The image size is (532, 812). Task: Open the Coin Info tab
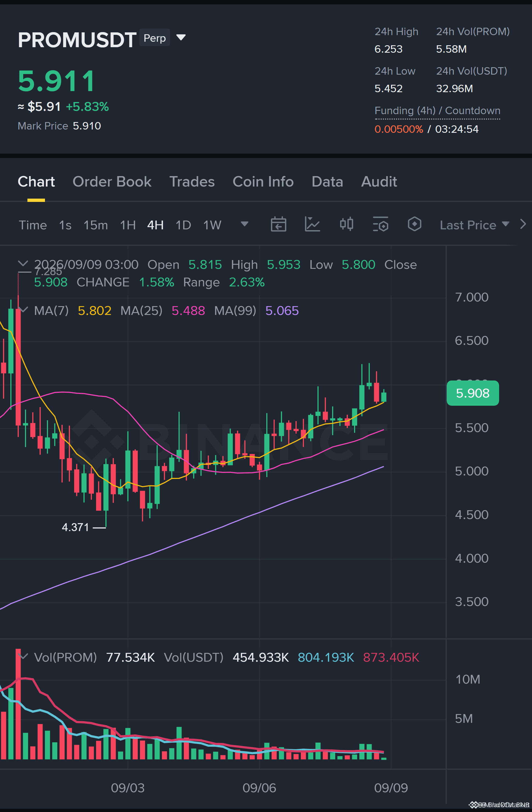click(263, 182)
